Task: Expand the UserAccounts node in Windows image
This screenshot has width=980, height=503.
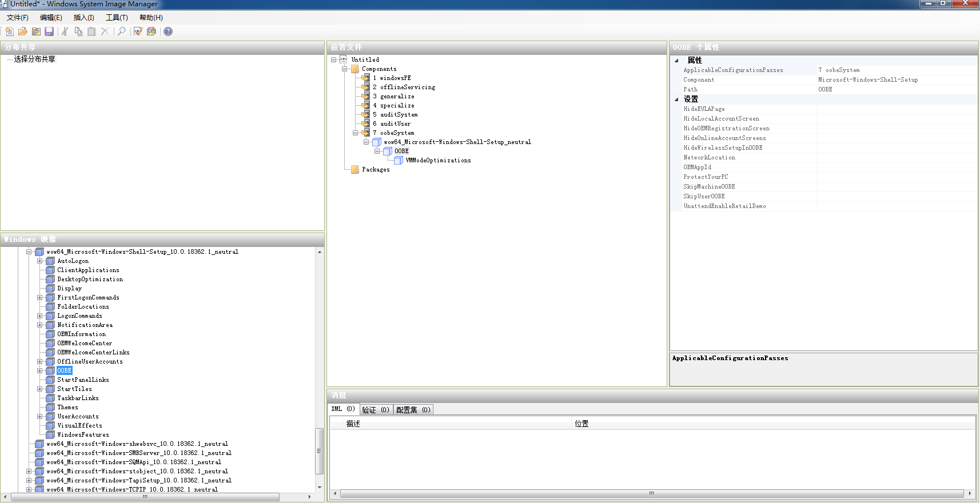Action: coord(40,417)
